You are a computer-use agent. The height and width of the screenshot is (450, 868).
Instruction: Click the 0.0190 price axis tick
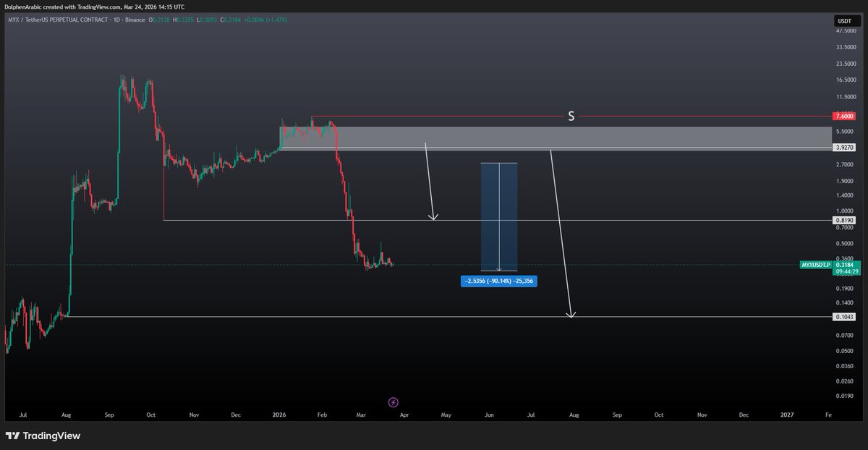pyautogui.click(x=846, y=396)
